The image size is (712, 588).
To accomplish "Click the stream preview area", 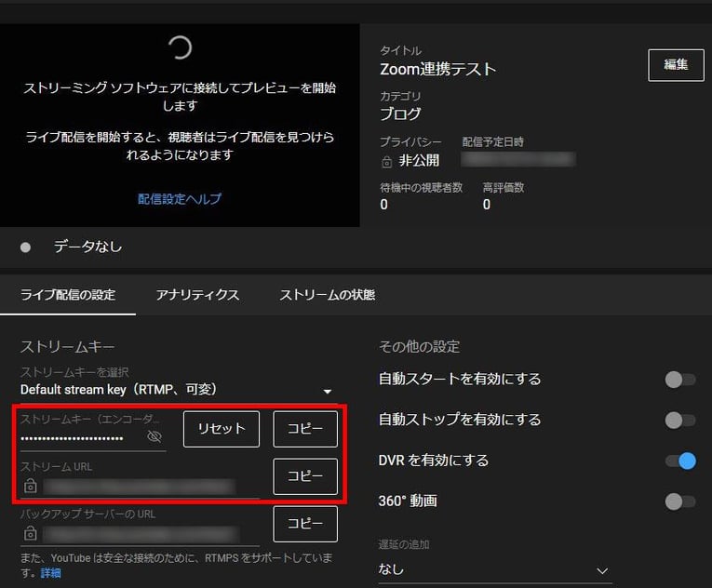I will (x=180, y=125).
